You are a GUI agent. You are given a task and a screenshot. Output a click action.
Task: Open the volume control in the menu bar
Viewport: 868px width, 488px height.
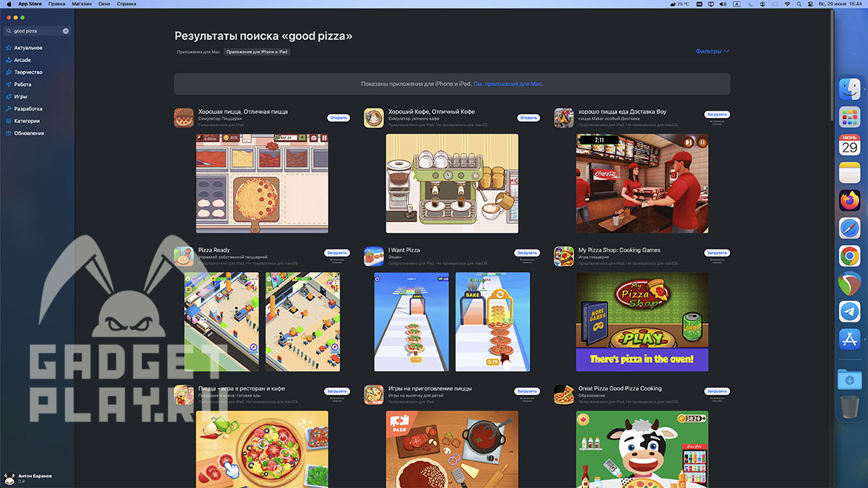[x=723, y=4]
